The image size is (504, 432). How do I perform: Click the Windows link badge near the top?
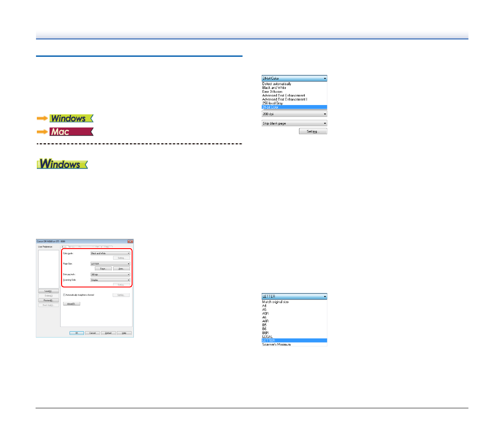coord(71,119)
